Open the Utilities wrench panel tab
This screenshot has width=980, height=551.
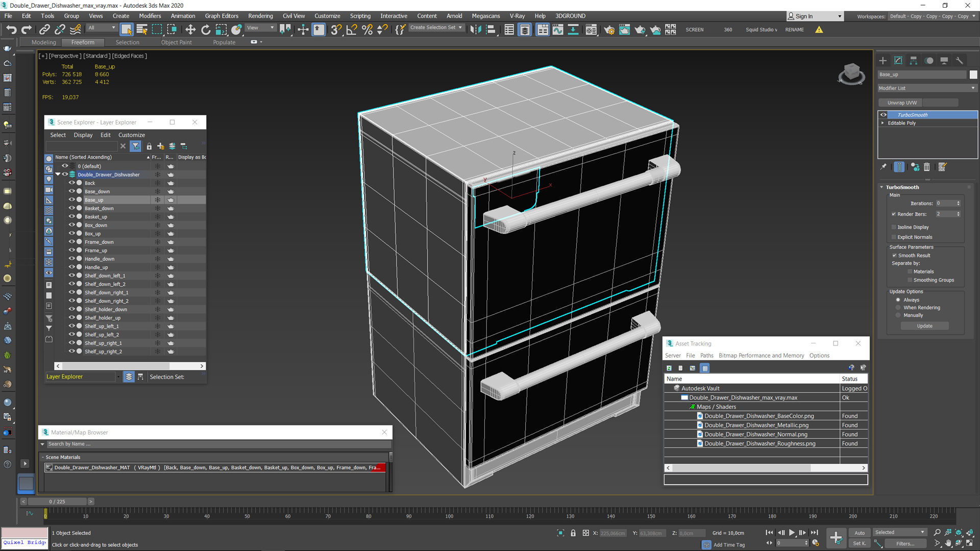click(960, 60)
